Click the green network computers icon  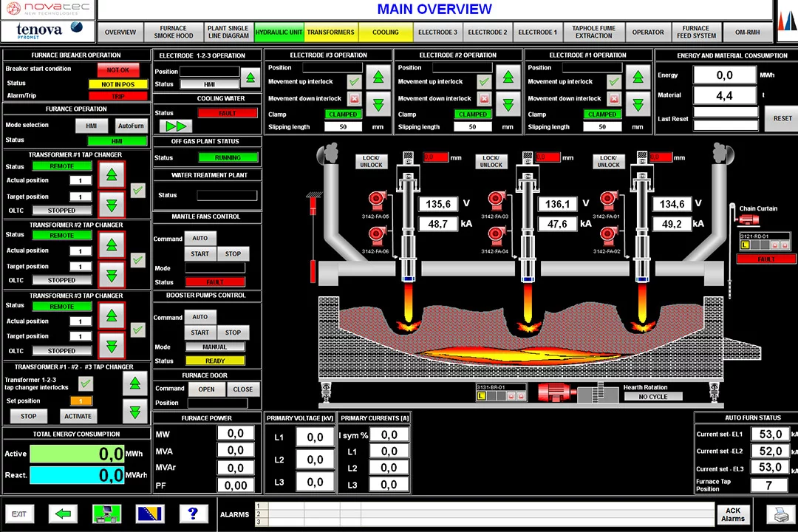(x=106, y=514)
